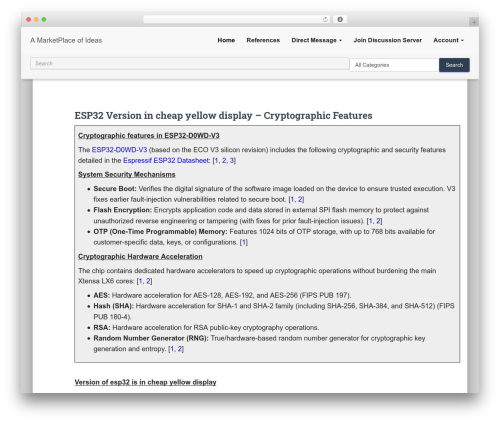This screenshot has height=423, width=500.
Task: Expand the Account dropdown menu
Action: [x=448, y=40]
